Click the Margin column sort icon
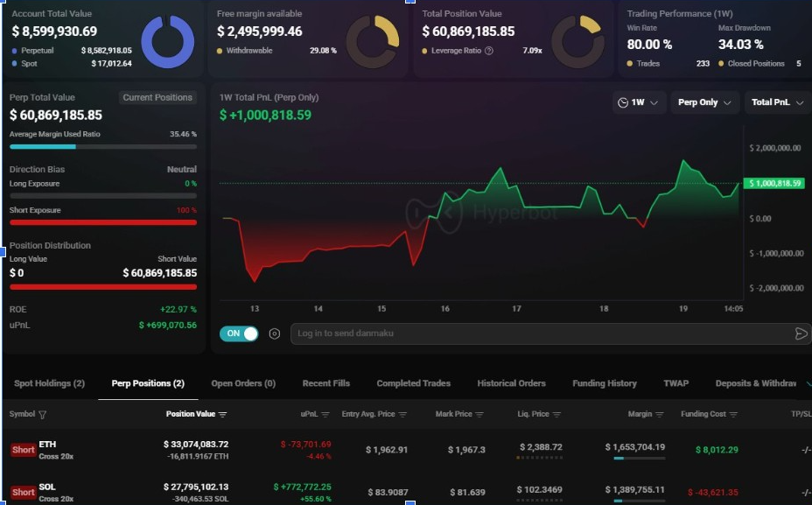 pos(659,414)
